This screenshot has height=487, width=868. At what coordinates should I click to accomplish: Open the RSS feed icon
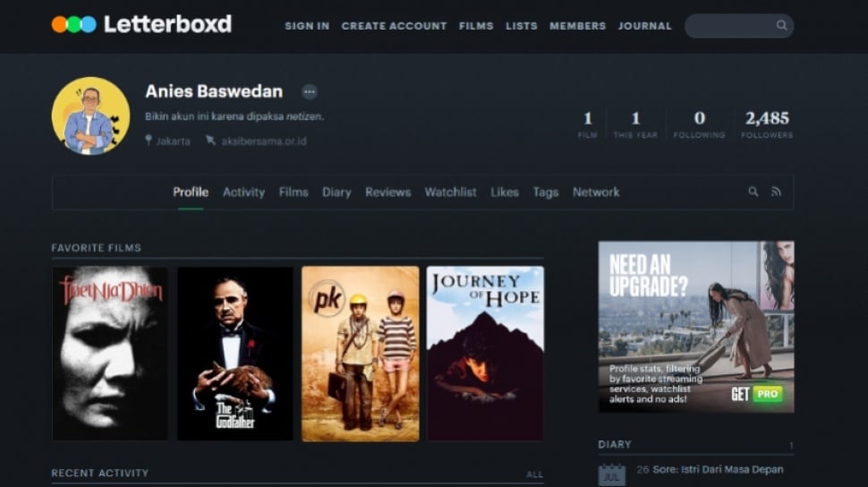776,192
